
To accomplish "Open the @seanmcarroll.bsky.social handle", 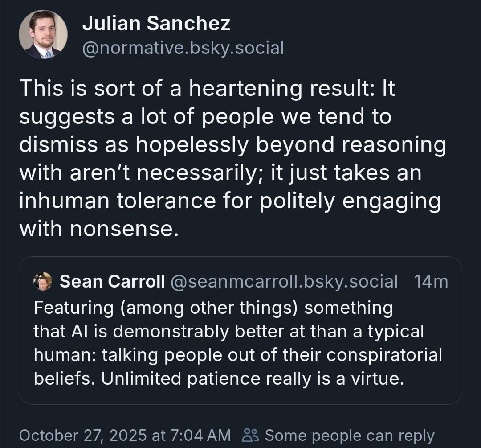I will click(x=284, y=281).
